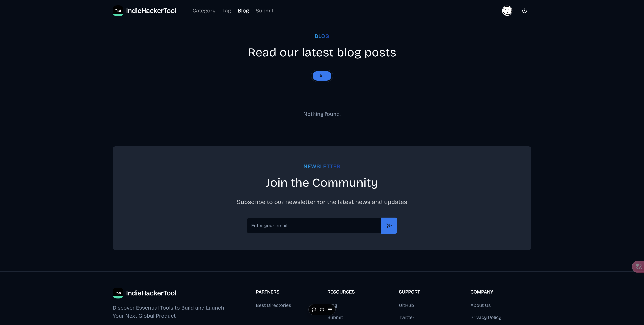Open the Tag nav item
The height and width of the screenshot is (325, 644).
click(227, 11)
